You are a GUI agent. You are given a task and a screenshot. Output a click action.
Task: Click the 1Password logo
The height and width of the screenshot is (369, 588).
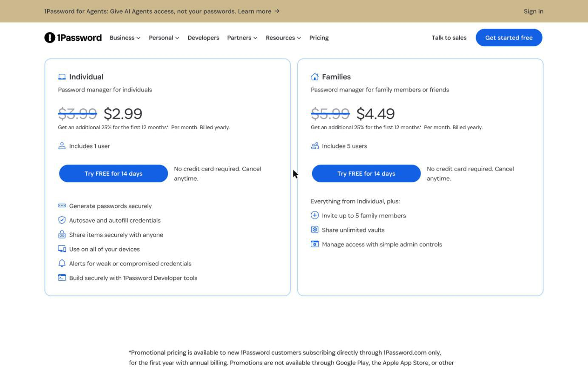(x=73, y=38)
